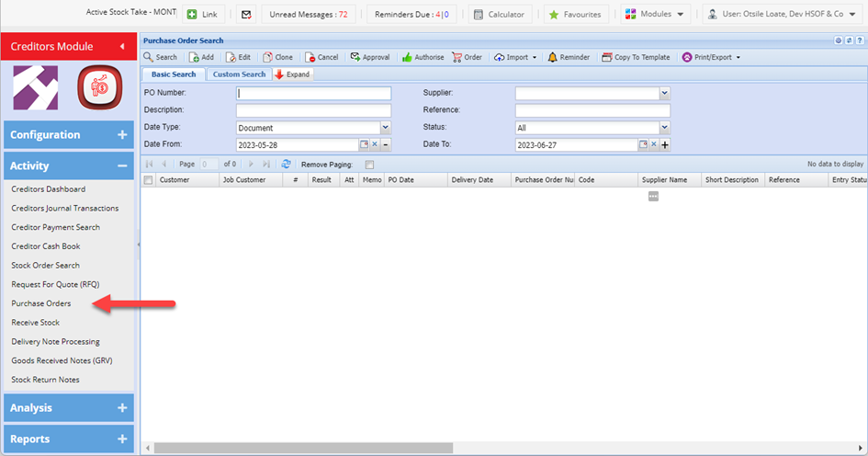
Task: Open Receive Stock
Action: [36, 323]
